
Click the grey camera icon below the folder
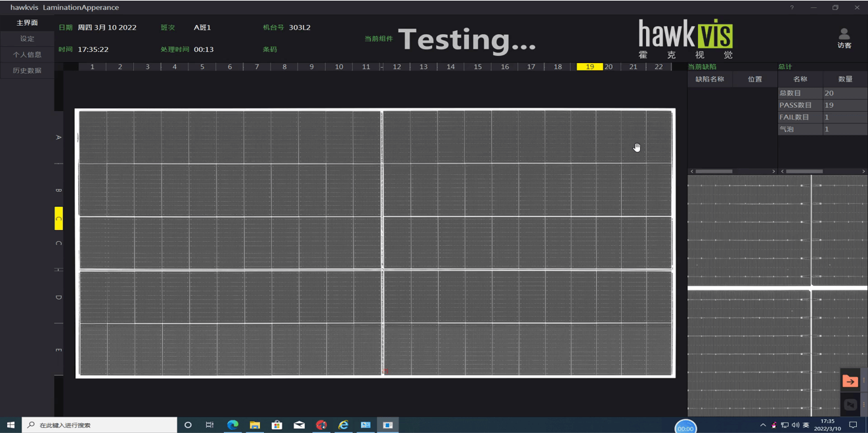tap(850, 405)
